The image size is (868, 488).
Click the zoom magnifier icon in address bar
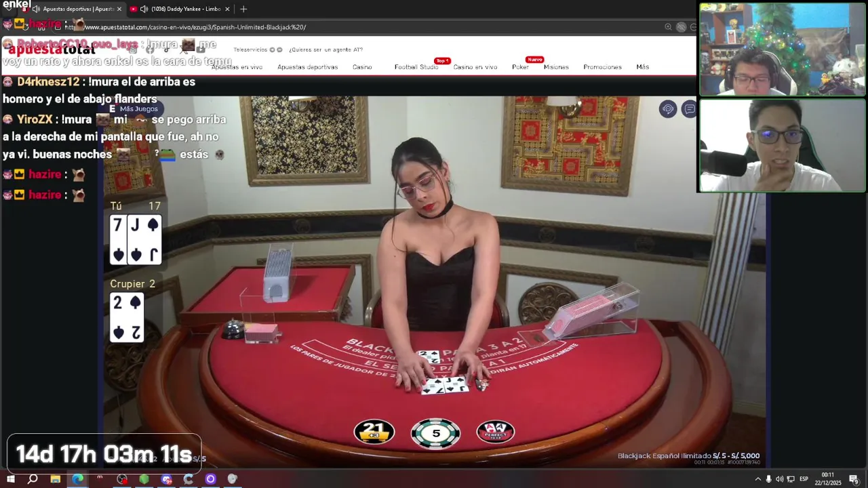point(668,27)
